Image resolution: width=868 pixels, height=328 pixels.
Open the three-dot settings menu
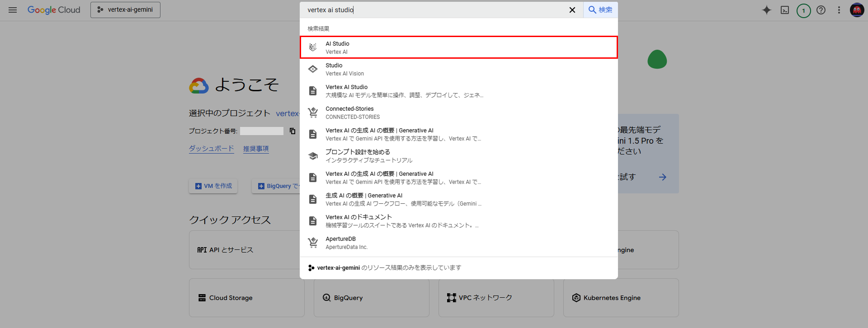pyautogui.click(x=839, y=10)
